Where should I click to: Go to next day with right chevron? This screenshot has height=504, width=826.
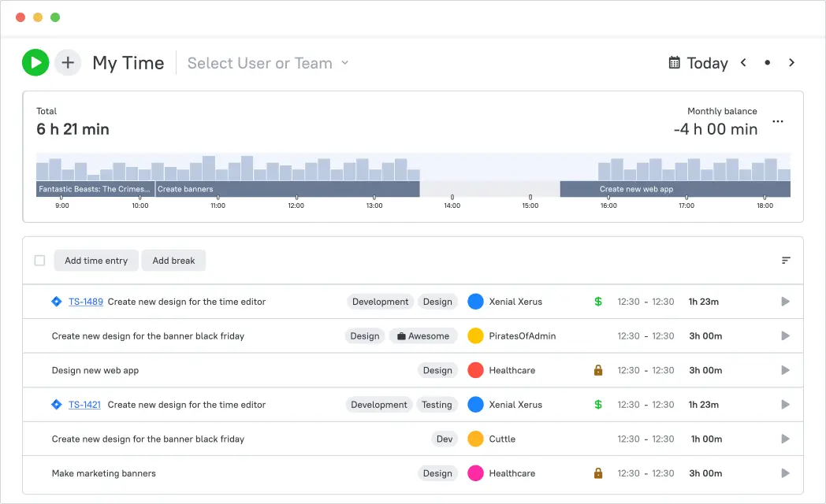coord(792,62)
